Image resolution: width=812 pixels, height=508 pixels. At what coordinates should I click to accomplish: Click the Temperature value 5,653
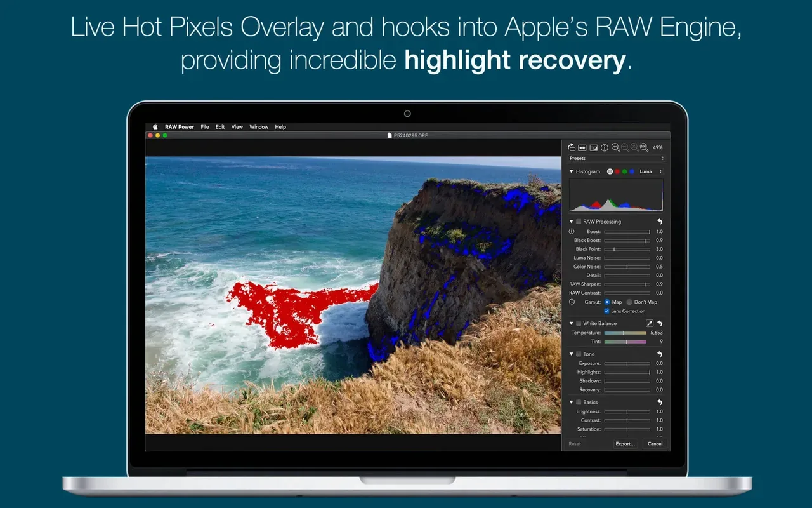coord(656,333)
